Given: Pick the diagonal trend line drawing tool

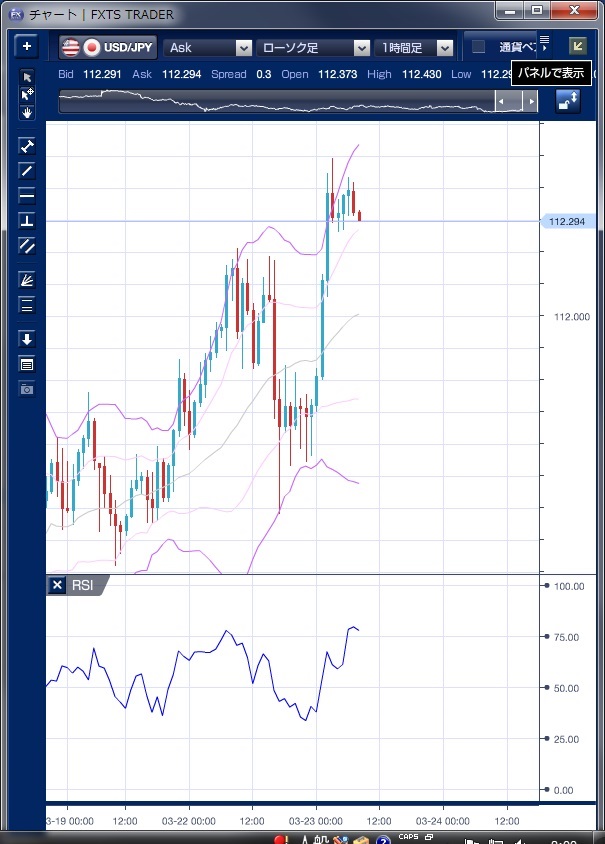Looking at the screenshot, I should tap(27, 170).
